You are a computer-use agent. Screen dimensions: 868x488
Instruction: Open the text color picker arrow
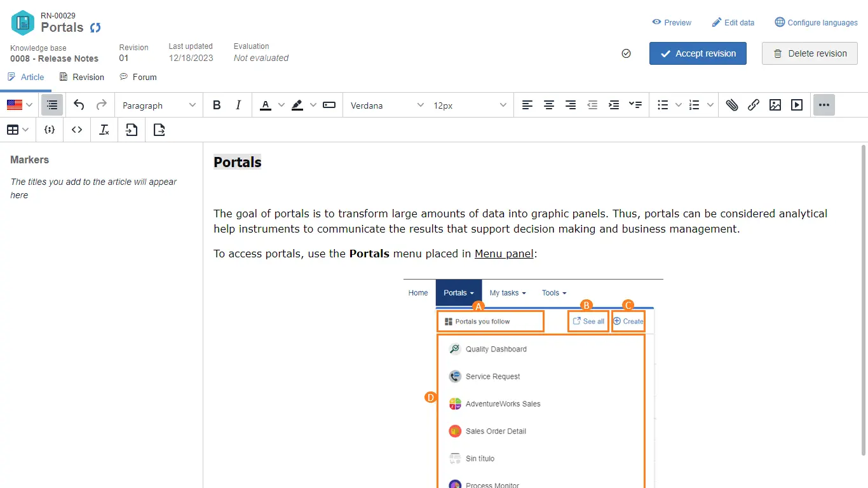coord(281,105)
